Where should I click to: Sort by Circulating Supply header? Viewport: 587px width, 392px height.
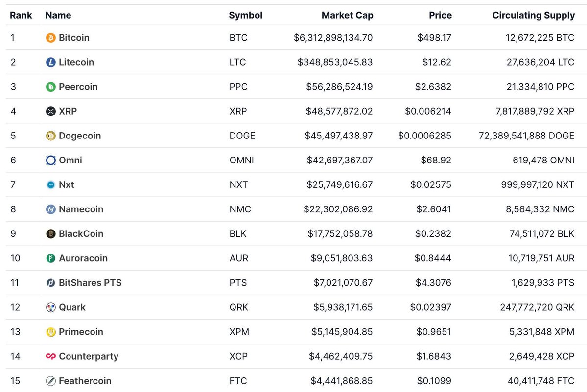533,15
